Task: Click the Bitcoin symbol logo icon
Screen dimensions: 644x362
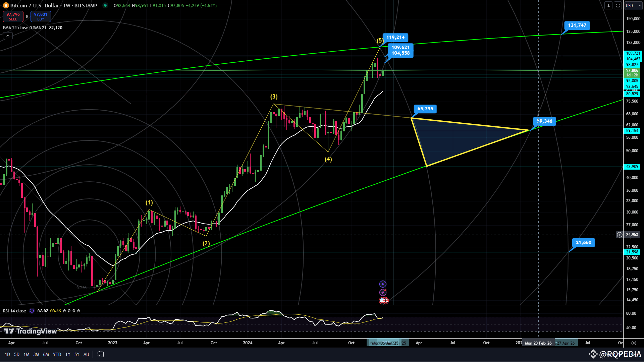Action: click(5, 5)
